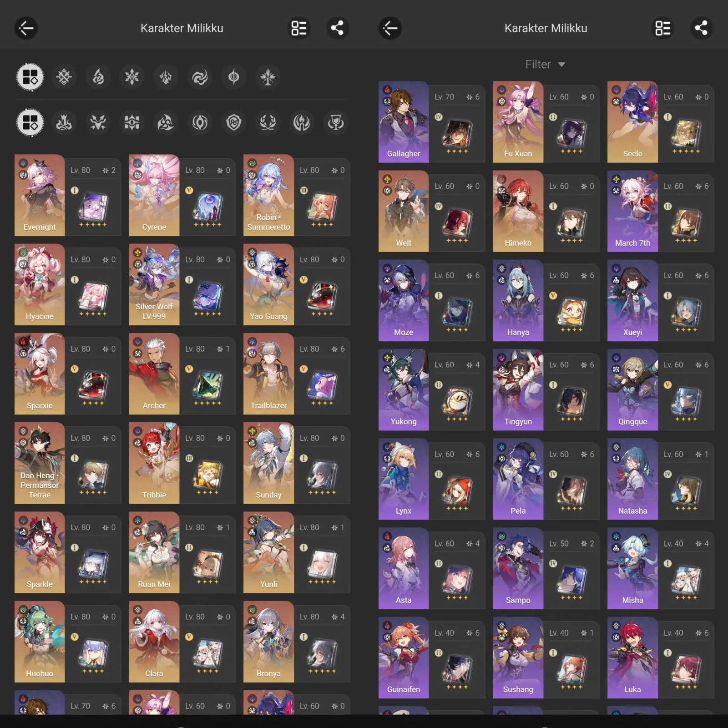
Task: Select the Erudition path filter icon
Action: pos(132,122)
